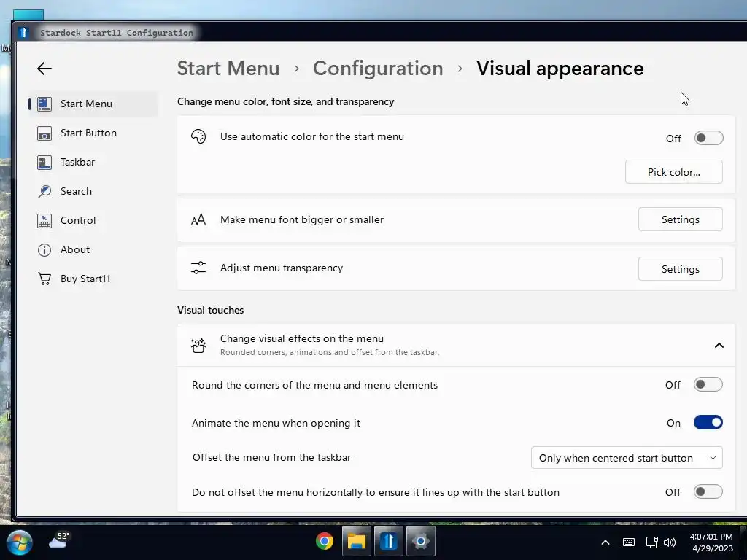Click the Search magnifier sidebar icon

tap(44, 192)
